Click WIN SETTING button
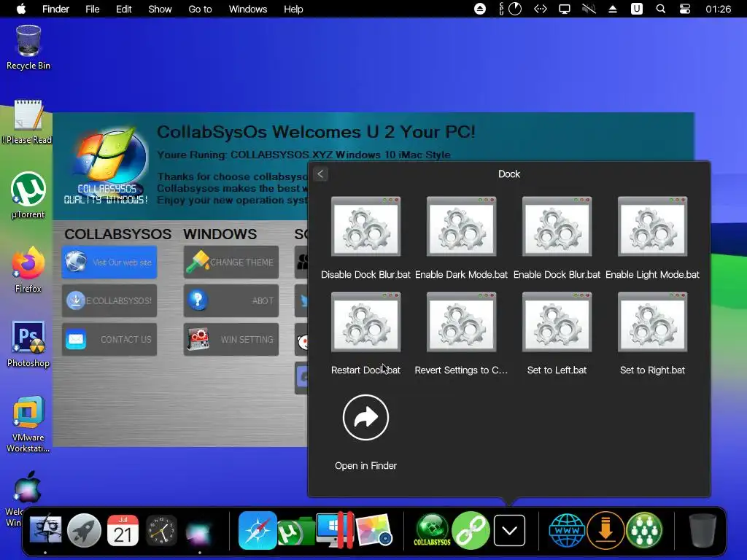 click(231, 340)
